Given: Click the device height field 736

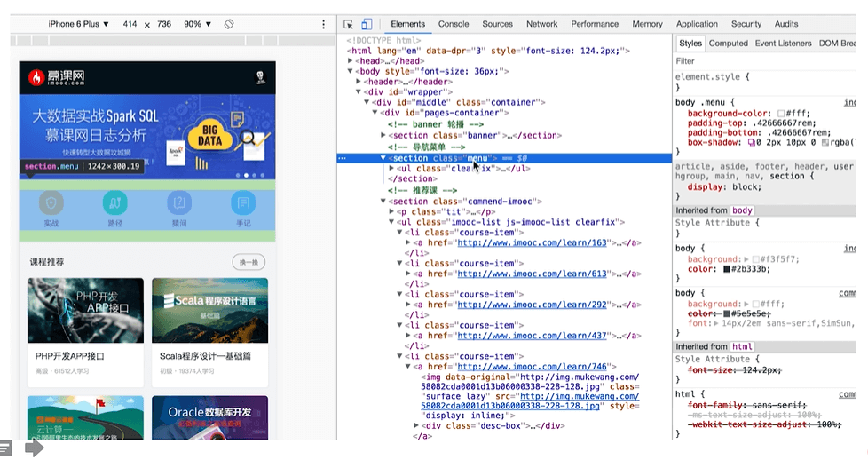Looking at the screenshot, I should [x=164, y=24].
